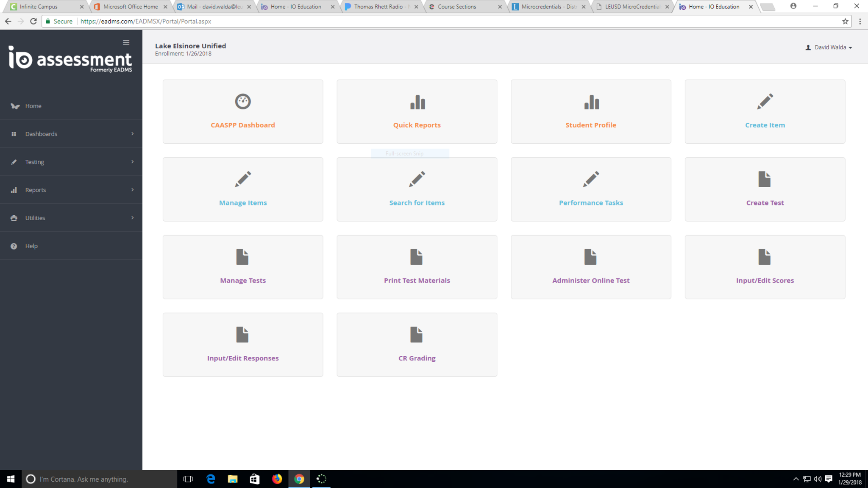The height and width of the screenshot is (488, 868).
Task: Click the Create Test document icon
Action: coord(765,179)
